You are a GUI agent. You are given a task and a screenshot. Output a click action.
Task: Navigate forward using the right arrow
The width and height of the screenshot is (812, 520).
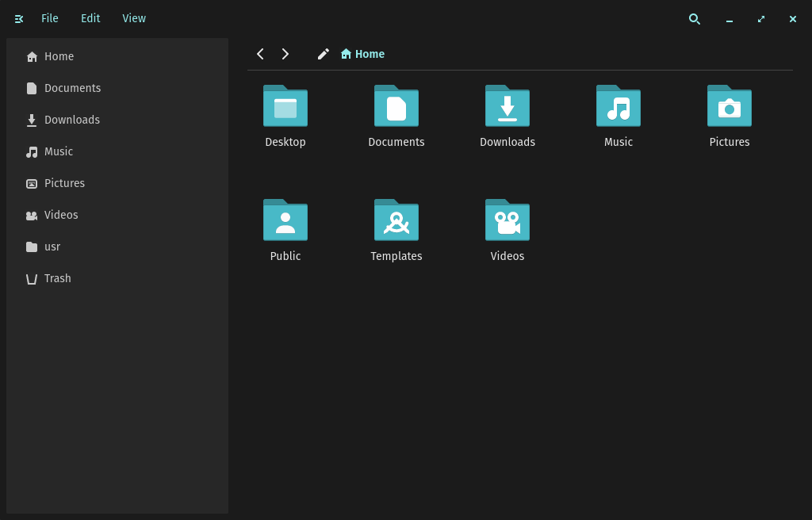(285, 54)
